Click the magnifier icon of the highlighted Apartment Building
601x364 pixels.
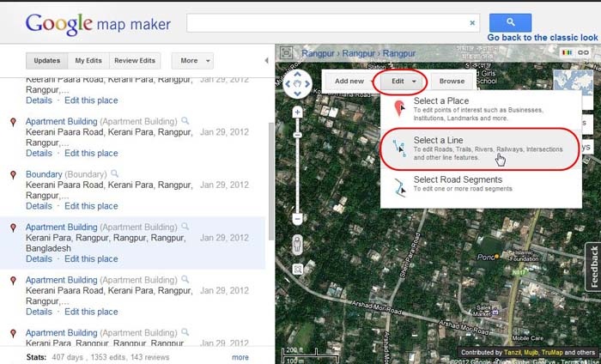[185, 226]
